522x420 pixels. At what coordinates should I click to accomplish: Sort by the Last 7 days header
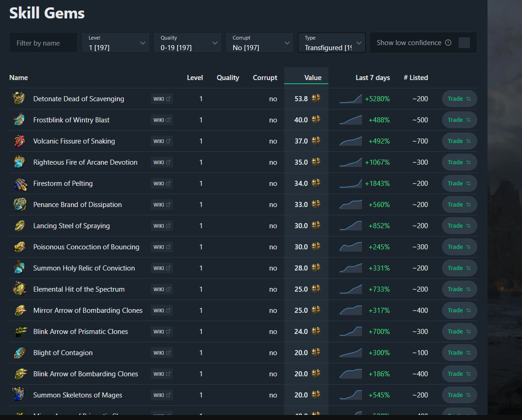(x=373, y=78)
